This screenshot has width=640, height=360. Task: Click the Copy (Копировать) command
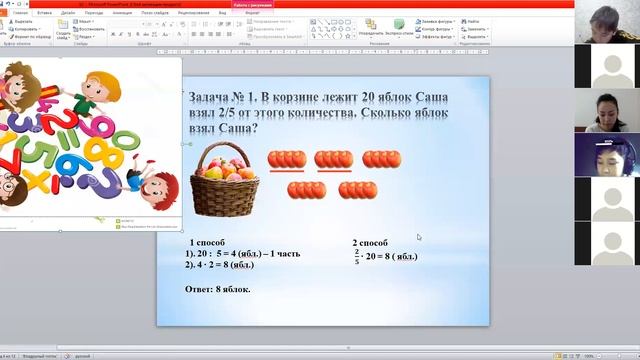(x=24, y=29)
